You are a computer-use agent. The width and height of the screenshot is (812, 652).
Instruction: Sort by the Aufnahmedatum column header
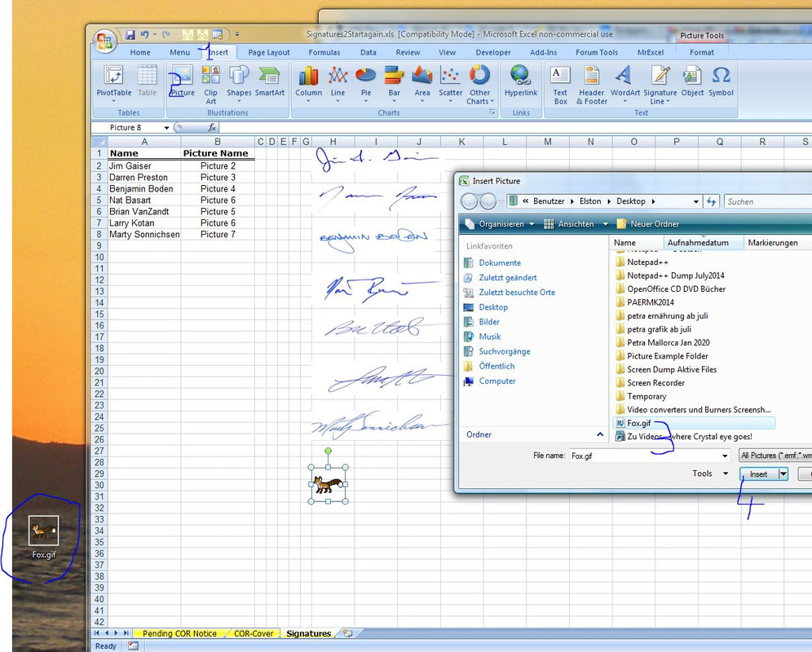tap(703, 242)
